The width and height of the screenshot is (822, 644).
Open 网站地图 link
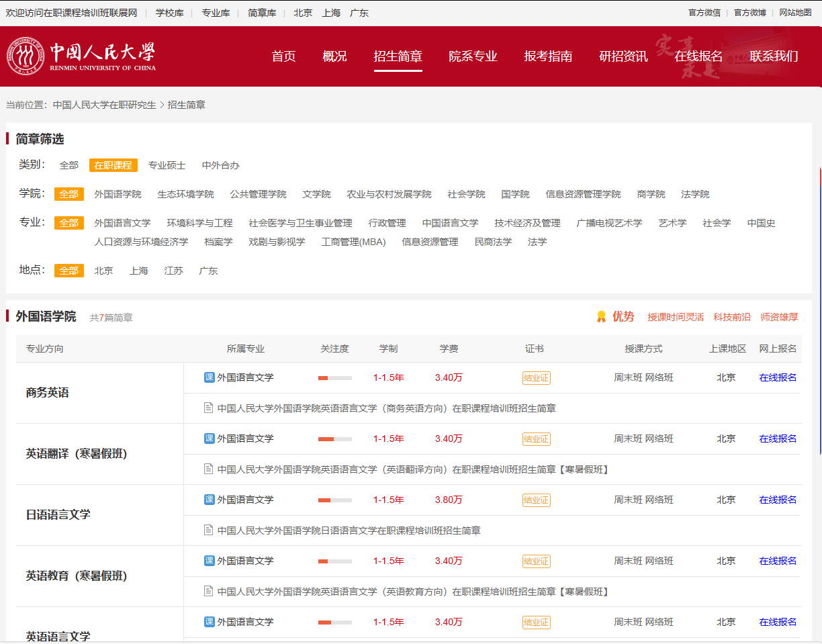pyautogui.click(x=795, y=13)
